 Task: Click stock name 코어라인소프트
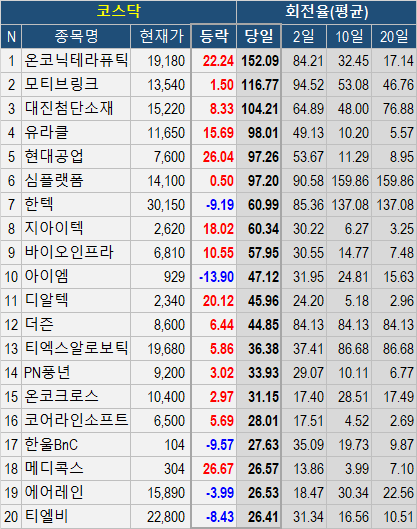[76, 420]
